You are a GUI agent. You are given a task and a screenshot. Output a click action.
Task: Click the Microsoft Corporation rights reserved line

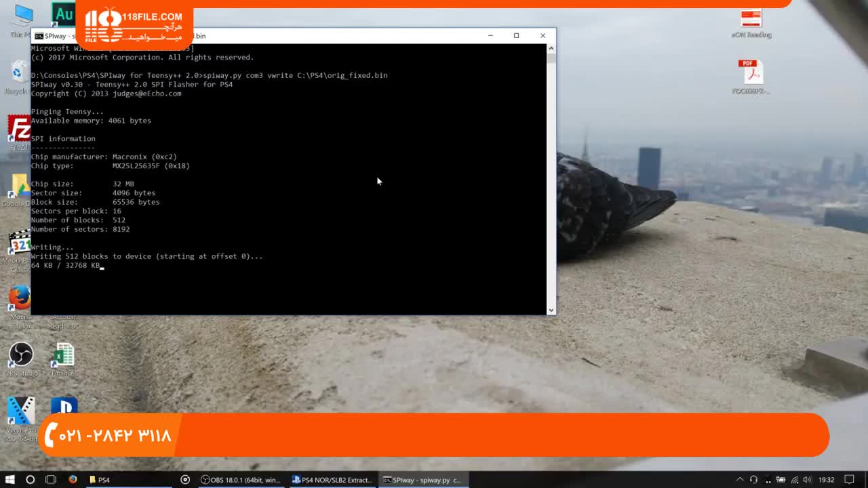pyautogui.click(x=142, y=58)
